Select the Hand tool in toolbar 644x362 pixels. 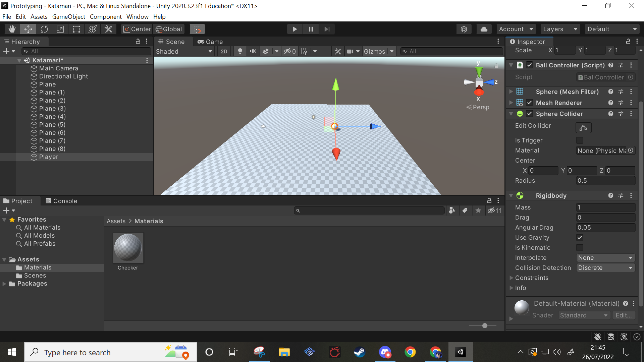pos(12,29)
